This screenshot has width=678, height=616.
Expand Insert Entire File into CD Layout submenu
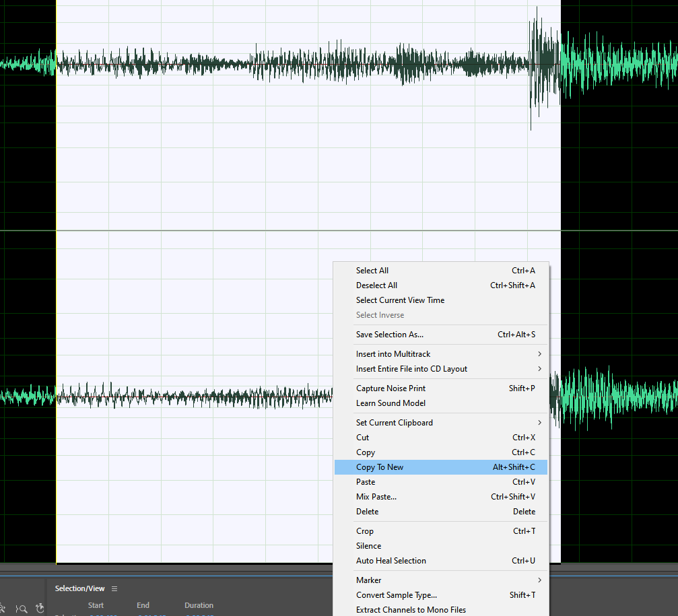pos(539,369)
